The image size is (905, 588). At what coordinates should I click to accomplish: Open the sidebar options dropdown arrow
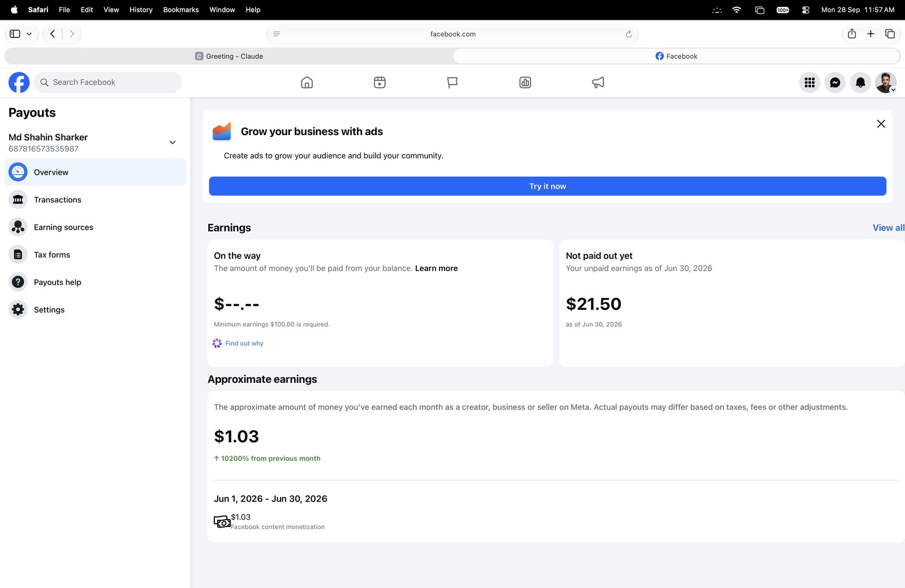(x=29, y=34)
